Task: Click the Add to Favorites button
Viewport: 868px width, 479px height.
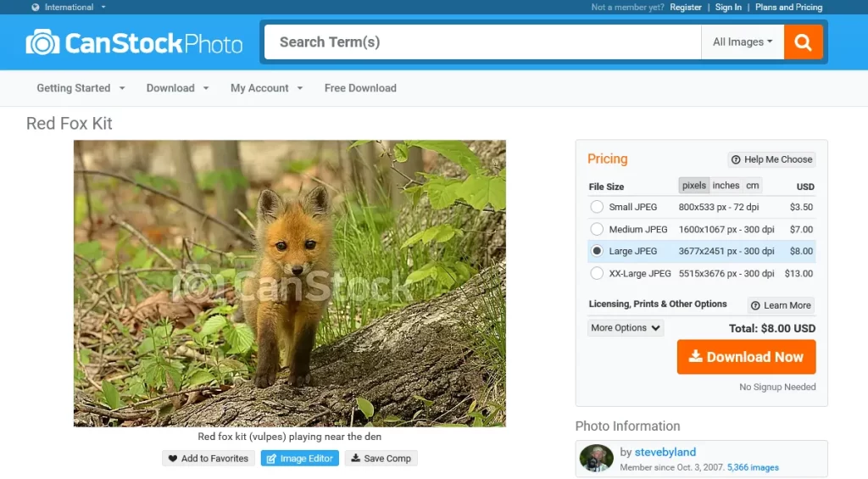Action: [x=209, y=459]
